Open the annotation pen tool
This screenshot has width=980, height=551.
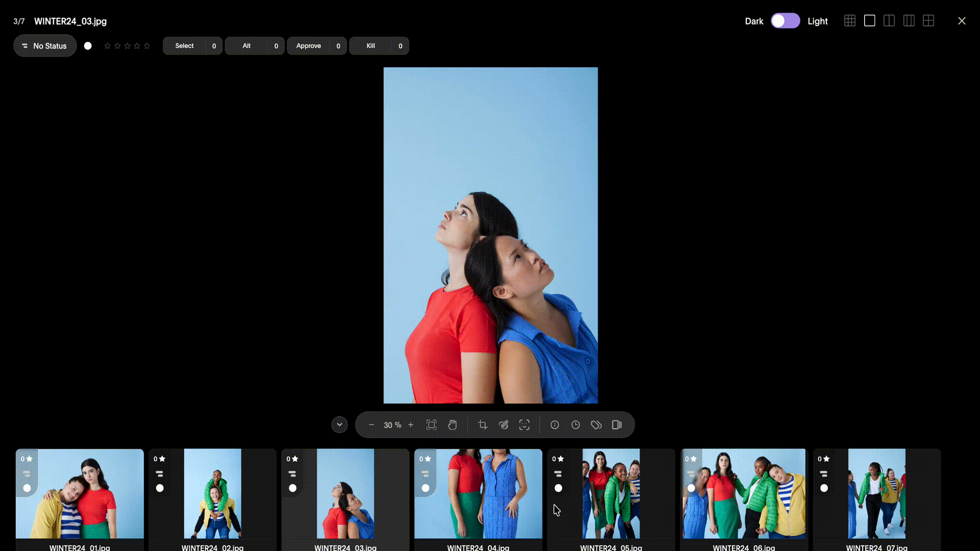pos(504,425)
